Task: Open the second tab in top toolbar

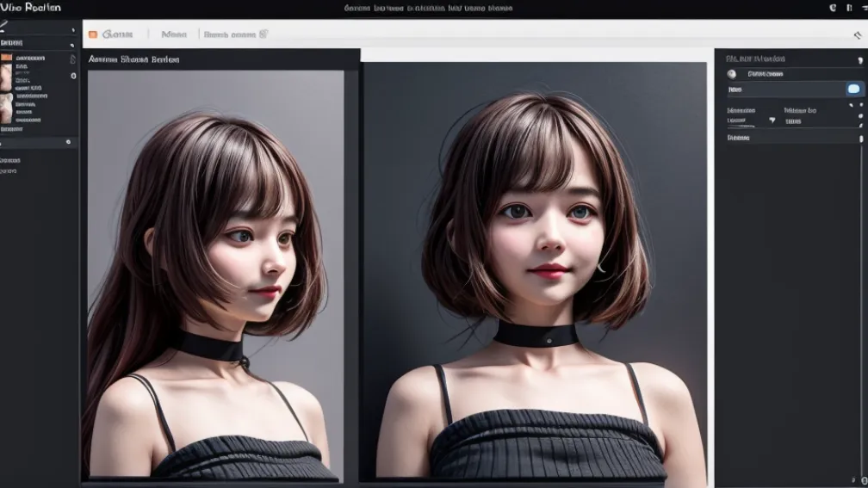Action: [174, 34]
